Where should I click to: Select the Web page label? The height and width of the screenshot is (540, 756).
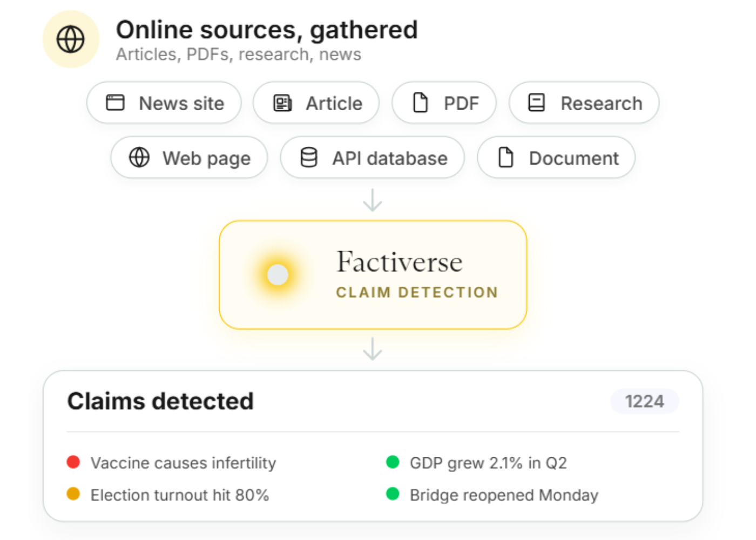[207, 159]
